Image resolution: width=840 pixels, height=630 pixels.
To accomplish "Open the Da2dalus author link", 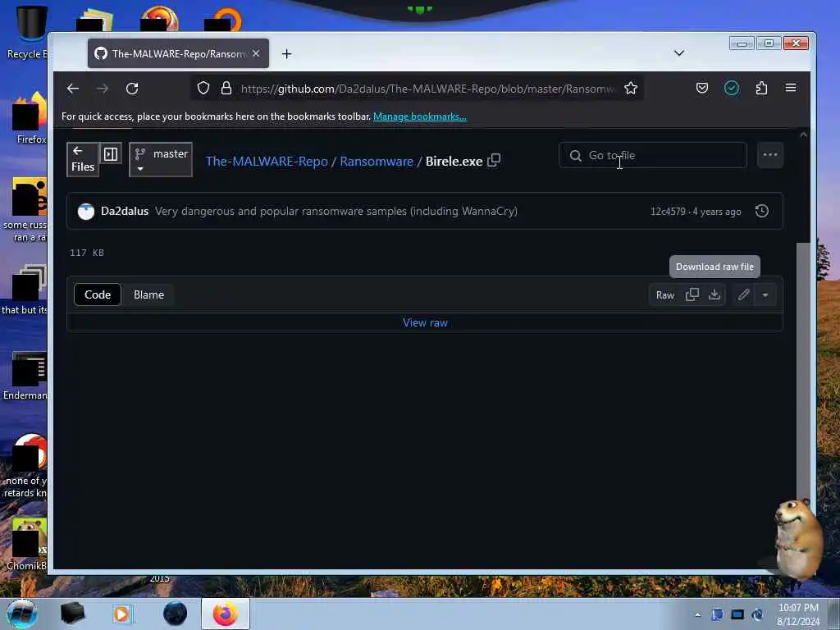I will [x=125, y=211].
